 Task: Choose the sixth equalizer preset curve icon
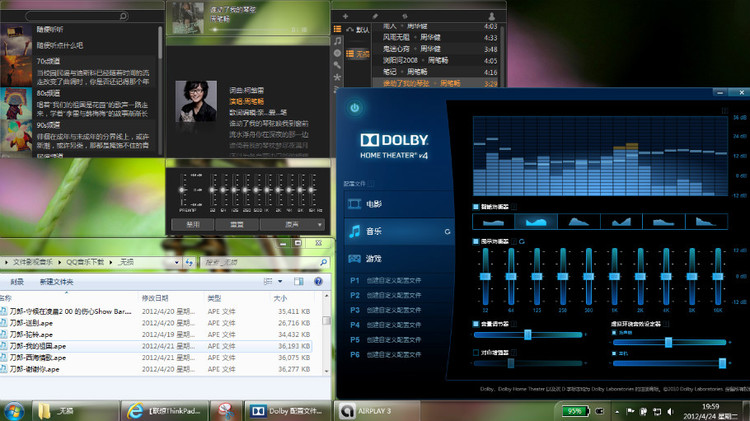706,222
